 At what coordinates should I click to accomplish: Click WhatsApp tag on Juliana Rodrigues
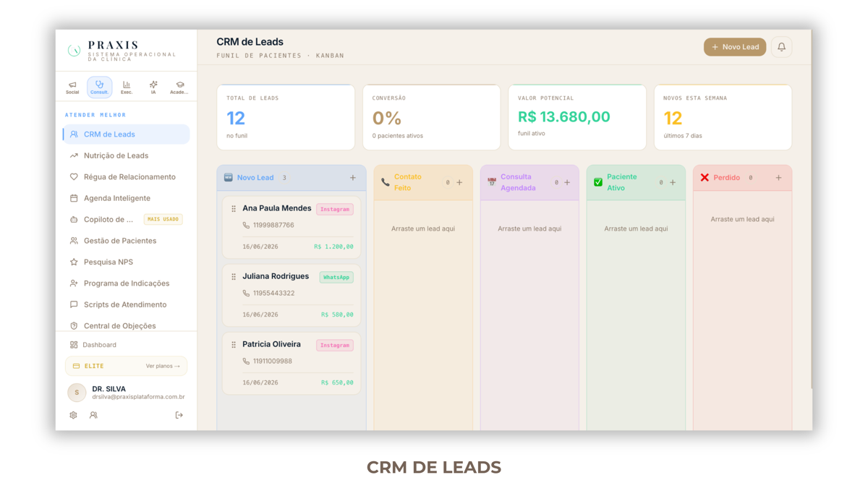tap(336, 277)
